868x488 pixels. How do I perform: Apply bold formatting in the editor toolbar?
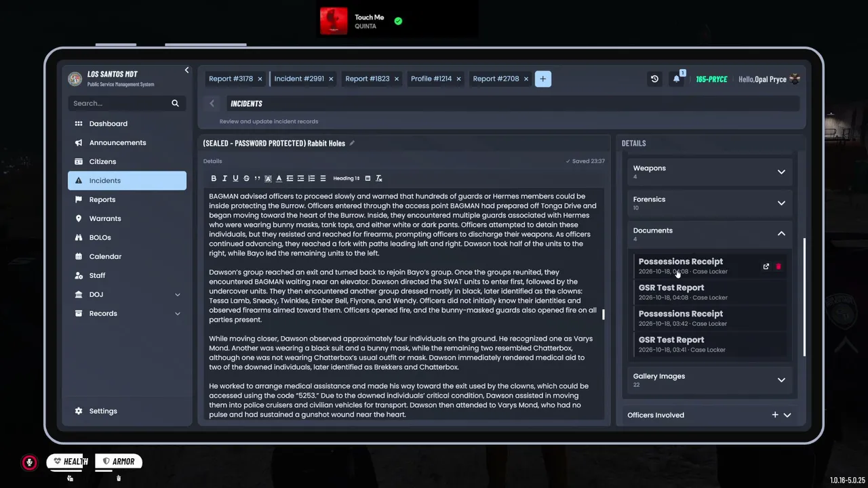tap(214, 178)
